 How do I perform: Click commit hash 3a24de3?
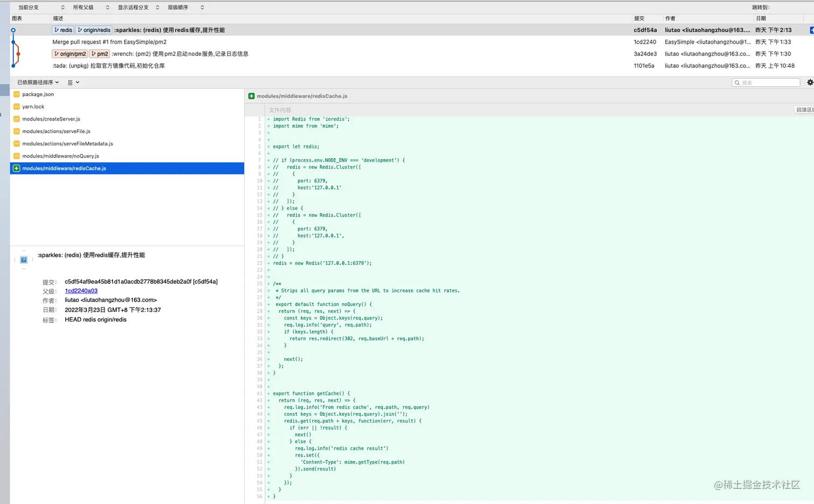(645, 54)
